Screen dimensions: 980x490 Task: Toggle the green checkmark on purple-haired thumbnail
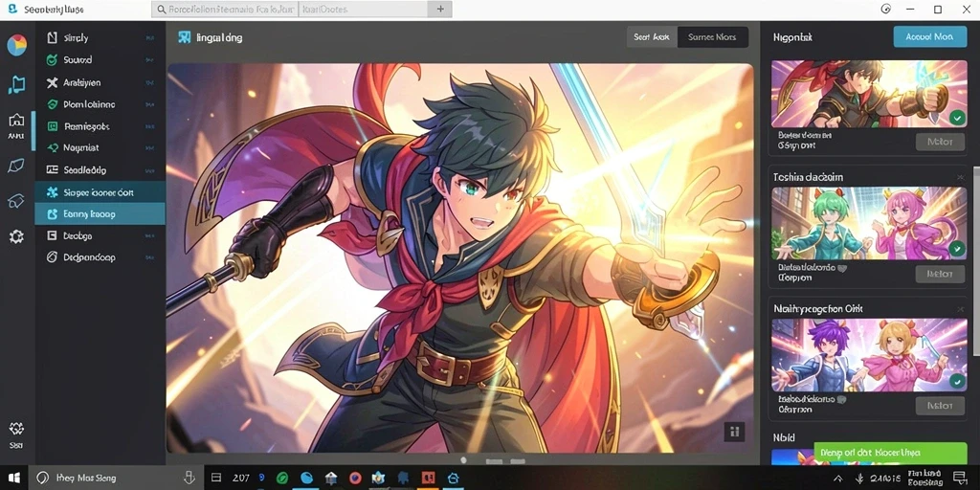click(x=956, y=381)
